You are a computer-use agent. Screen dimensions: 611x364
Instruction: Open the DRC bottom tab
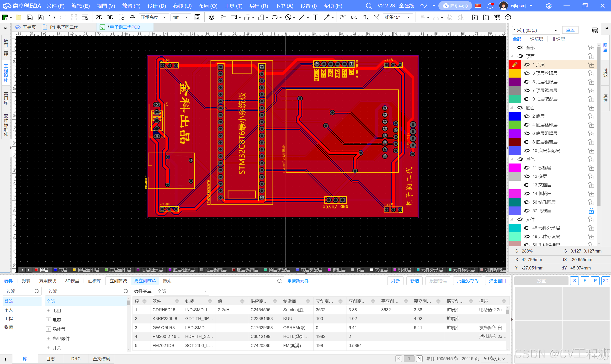[x=76, y=359]
